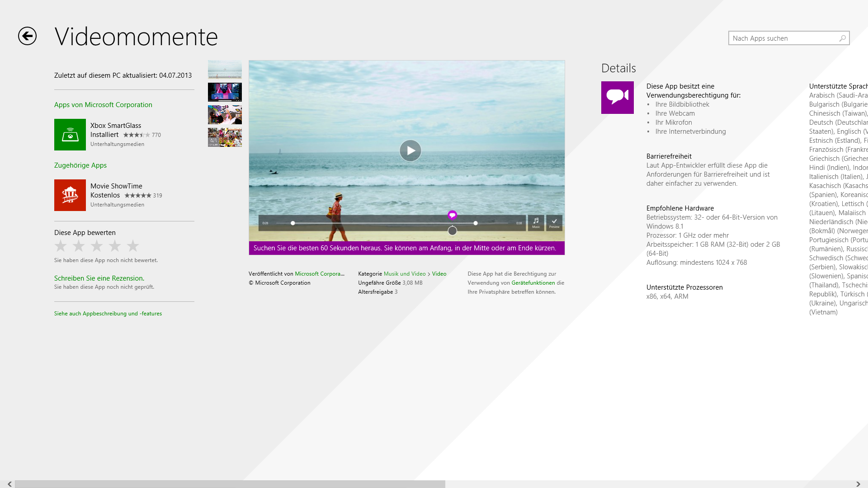Click left arrow of horizontal scrollbar

(x=9, y=484)
